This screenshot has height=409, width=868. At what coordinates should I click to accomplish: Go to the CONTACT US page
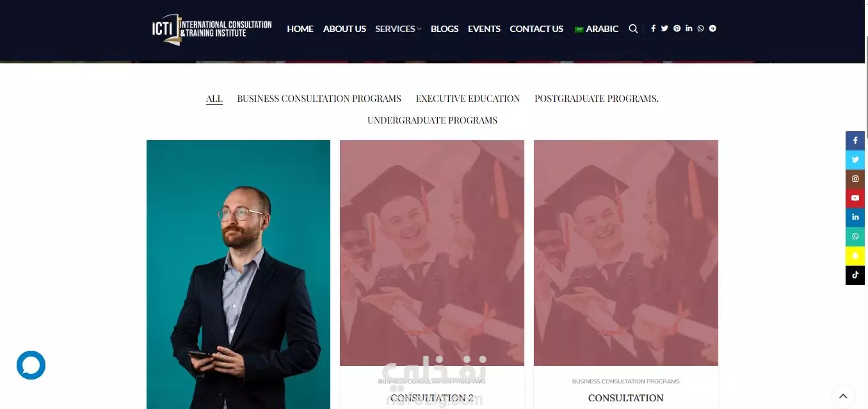pos(536,29)
